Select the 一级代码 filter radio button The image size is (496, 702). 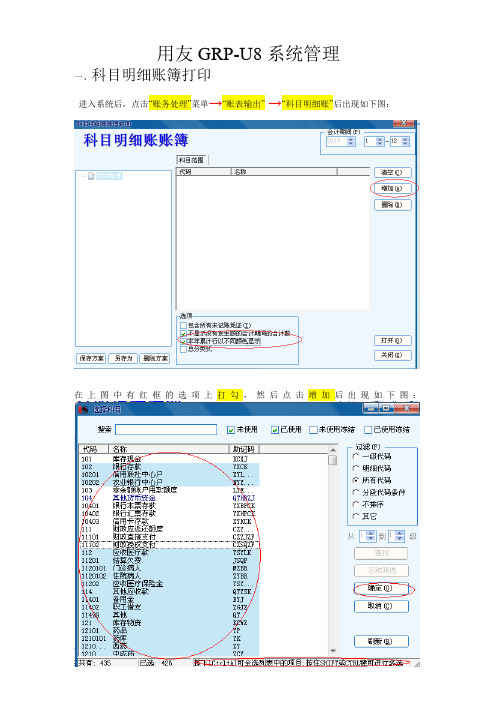tap(356, 456)
